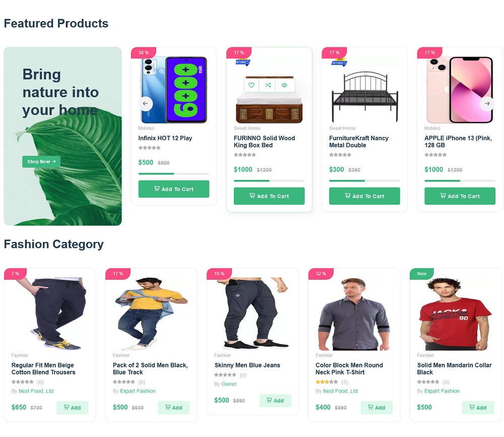504x437 pixels.
Task: Click the sold progress bar under Infinix price
Action: click(x=173, y=174)
